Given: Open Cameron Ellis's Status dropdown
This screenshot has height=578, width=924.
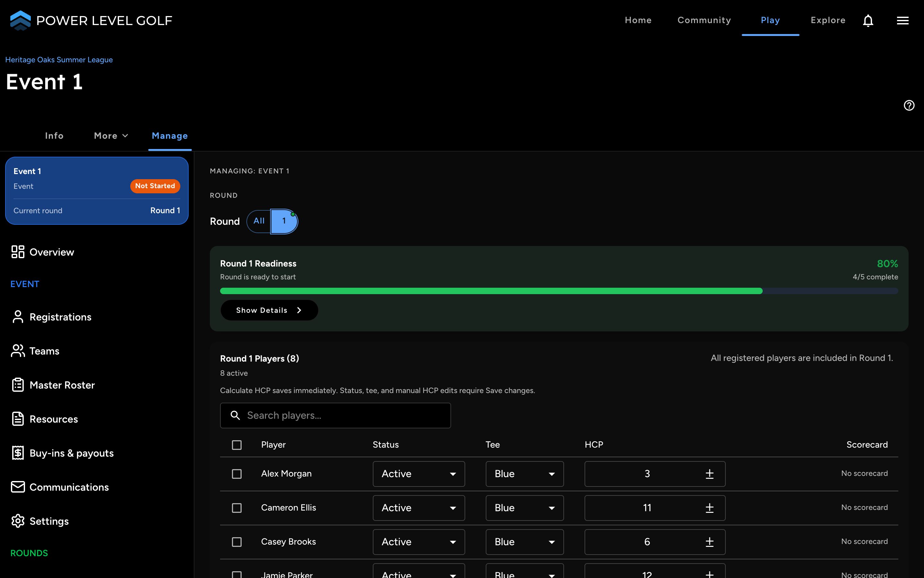Looking at the screenshot, I should coord(418,508).
